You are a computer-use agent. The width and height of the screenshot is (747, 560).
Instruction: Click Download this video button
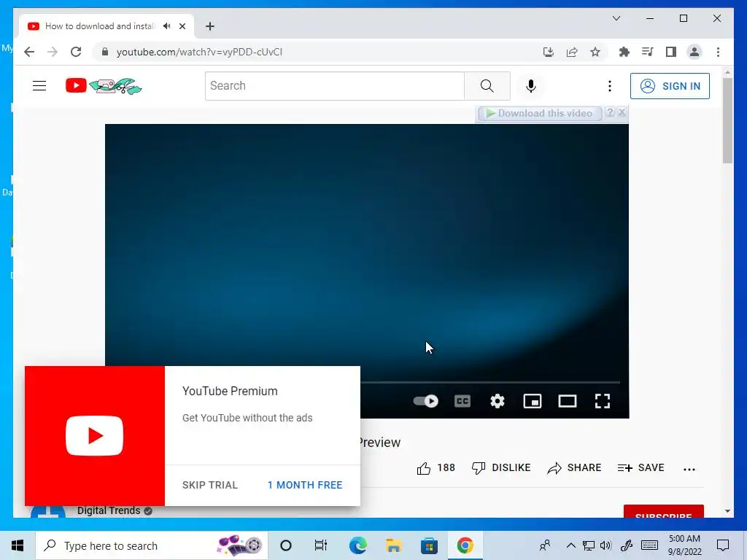click(541, 113)
